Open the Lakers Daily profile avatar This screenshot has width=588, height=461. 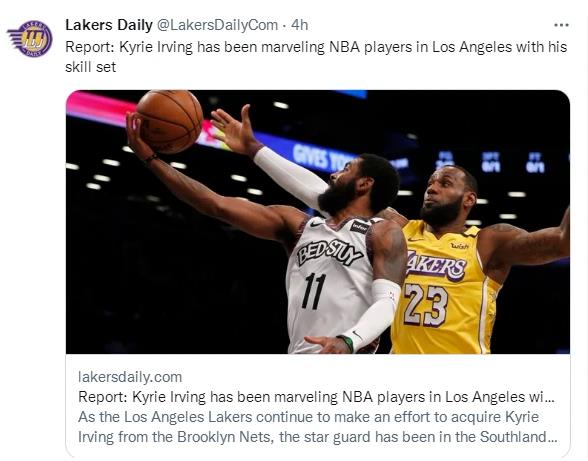[x=30, y=39]
